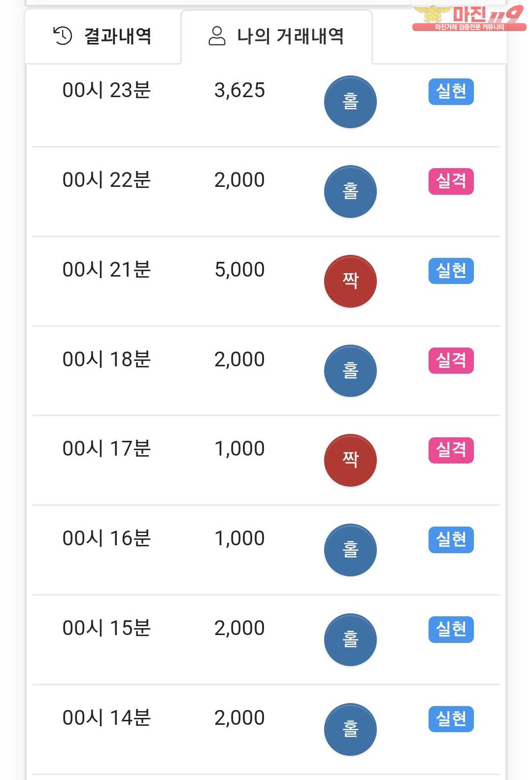Click the blue 홀 circle for 00시 22분

[350, 192]
